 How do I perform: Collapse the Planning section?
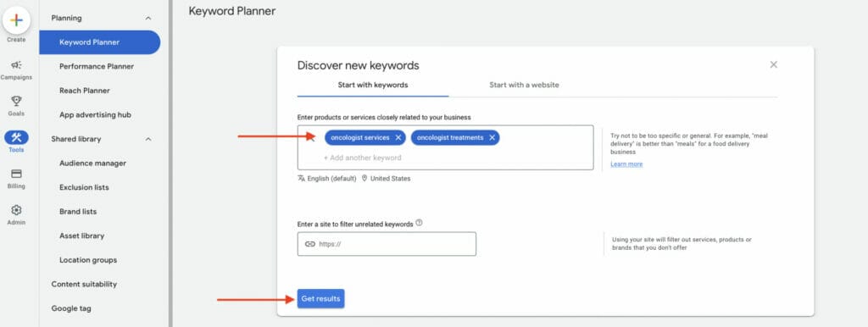147,19
